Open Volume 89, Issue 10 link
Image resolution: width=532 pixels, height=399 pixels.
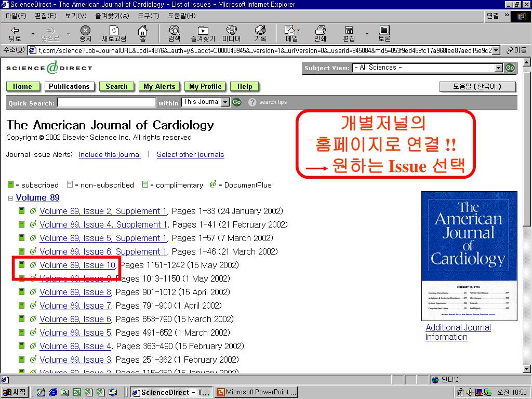pyautogui.click(x=78, y=265)
